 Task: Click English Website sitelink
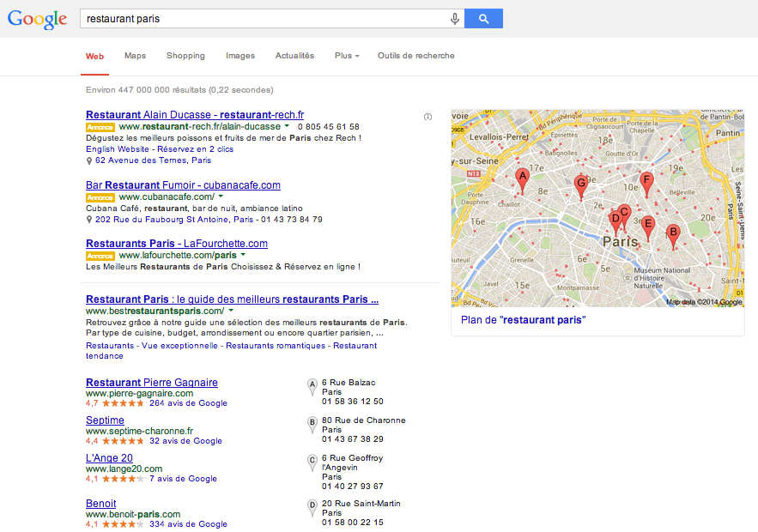[x=118, y=149]
